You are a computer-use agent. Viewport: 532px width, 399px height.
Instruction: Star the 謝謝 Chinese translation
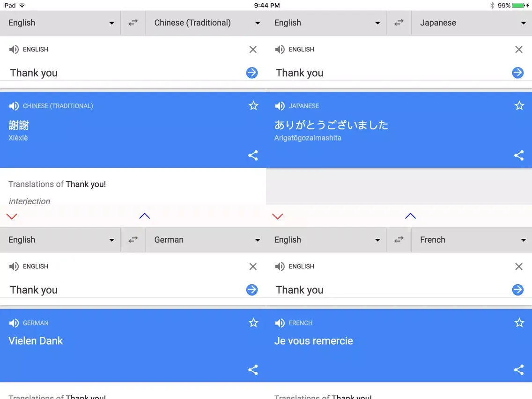[x=253, y=106]
